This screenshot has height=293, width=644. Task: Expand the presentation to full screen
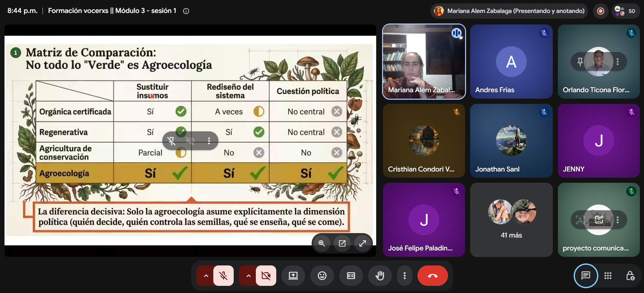pyautogui.click(x=363, y=243)
